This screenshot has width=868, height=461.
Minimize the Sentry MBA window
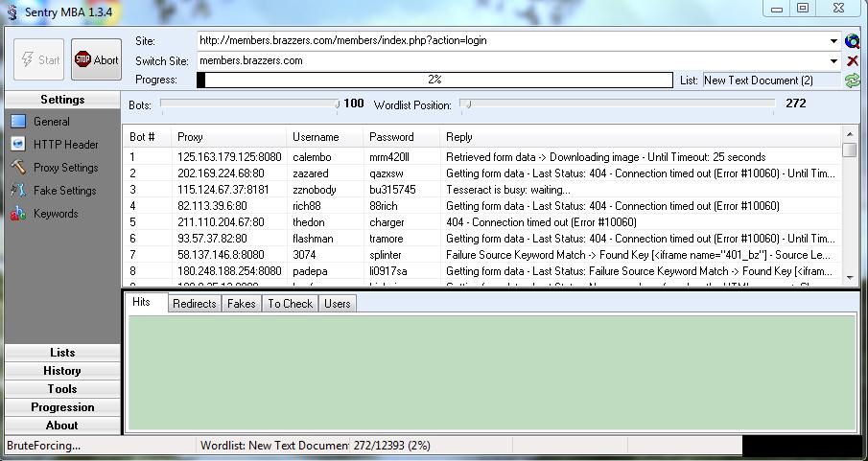(x=777, y=9)
